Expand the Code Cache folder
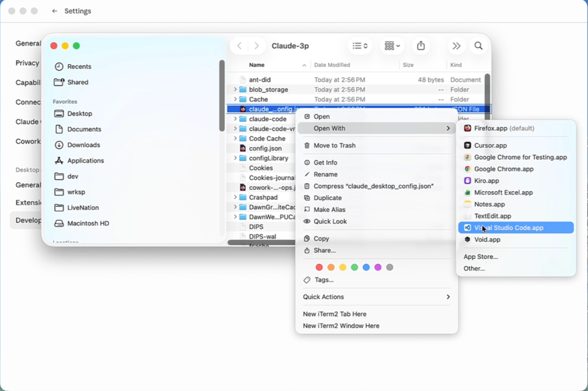This screenshot has width=588, height=391. point(235,139)
